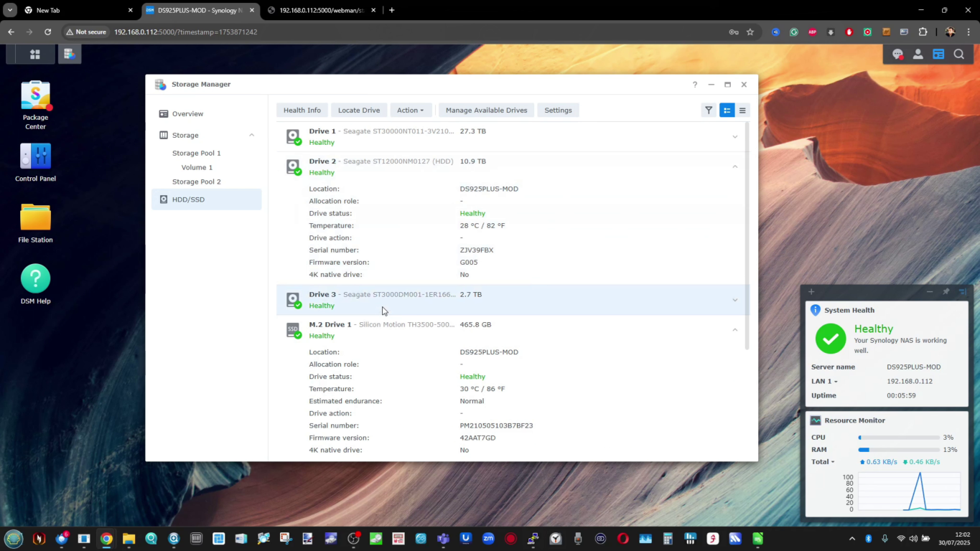Click the Drive 1 row title
Viewport: 980px width, 551px height.
point(322,131)
